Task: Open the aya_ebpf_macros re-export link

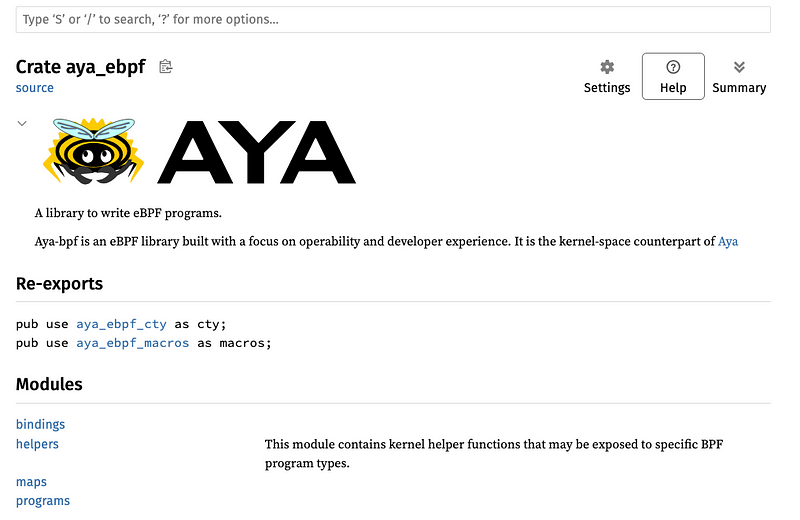Action: (x=133, y=343)
